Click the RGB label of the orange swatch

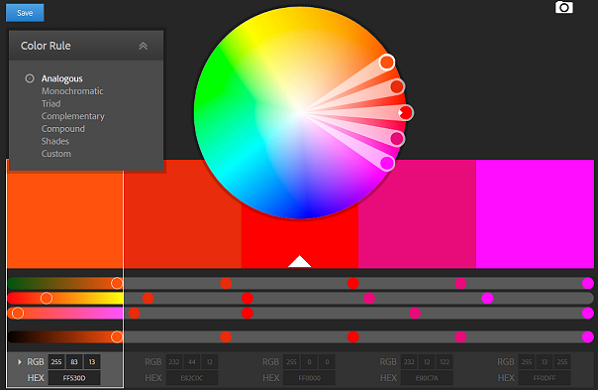tap(35, 362)
